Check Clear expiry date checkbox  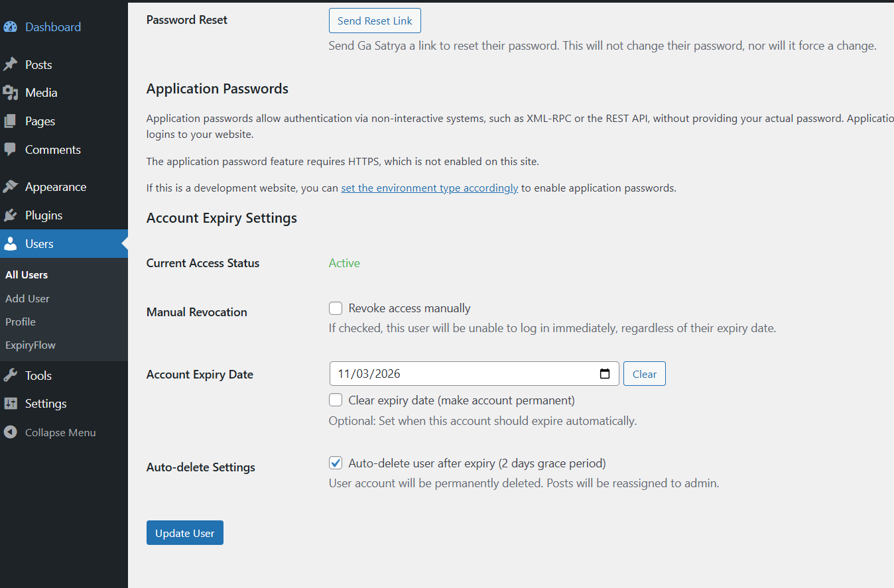click(336, 400)
